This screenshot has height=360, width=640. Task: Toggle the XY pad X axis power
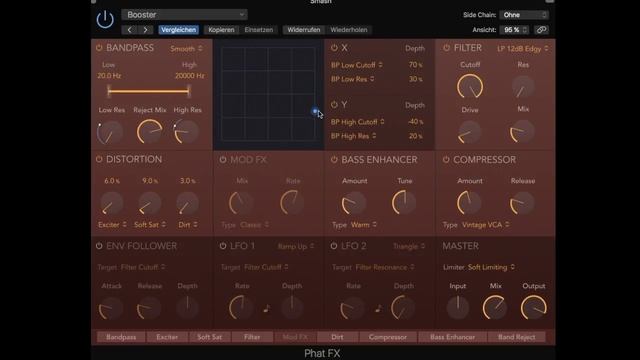334,48
